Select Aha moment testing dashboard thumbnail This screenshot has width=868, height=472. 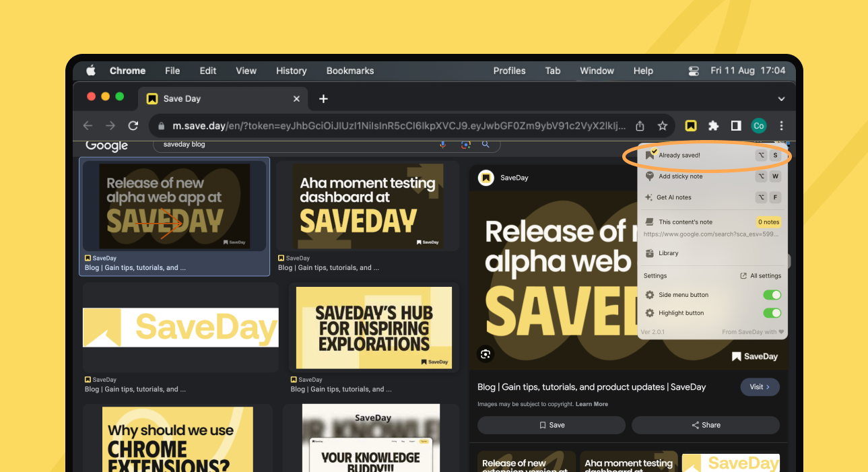[x=368, y=207]
